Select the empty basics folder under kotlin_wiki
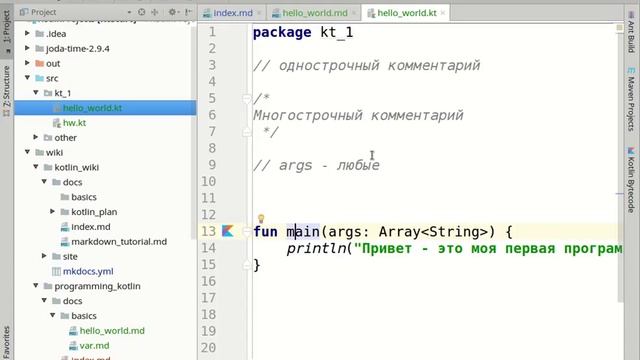Screen dimensions: 640x360 pos(84,197)
